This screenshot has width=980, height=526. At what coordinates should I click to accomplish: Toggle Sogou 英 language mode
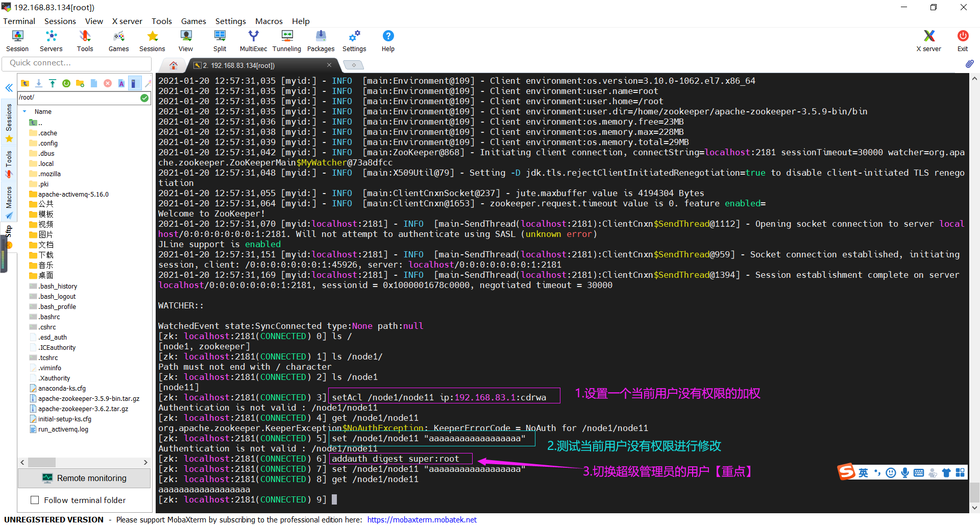pyautogui.click(x=863, y=473)
